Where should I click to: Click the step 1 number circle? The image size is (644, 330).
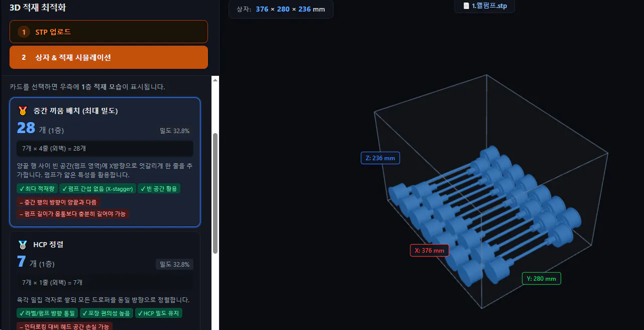24,32
